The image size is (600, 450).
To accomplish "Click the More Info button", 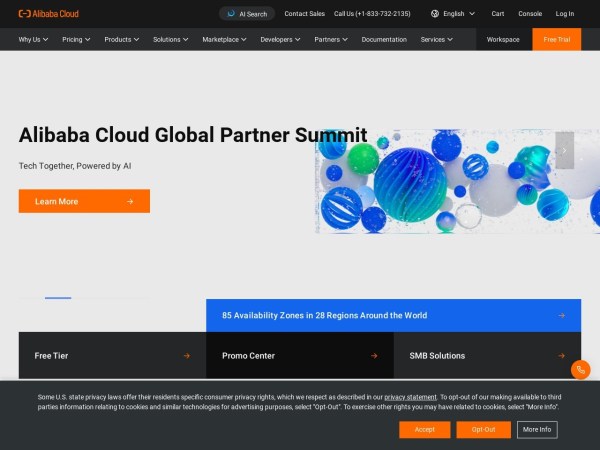I will [x=537, y=429].
